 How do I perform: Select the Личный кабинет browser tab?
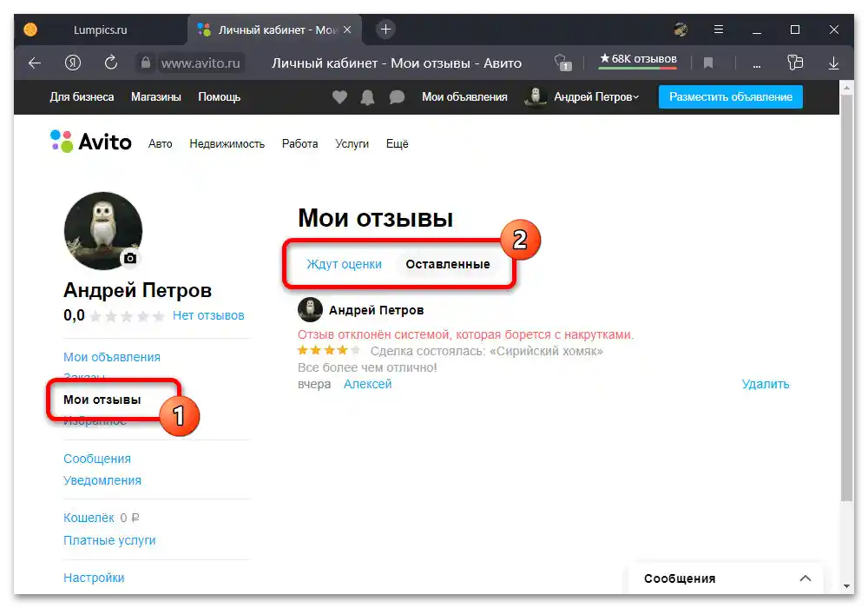[275, 30]
